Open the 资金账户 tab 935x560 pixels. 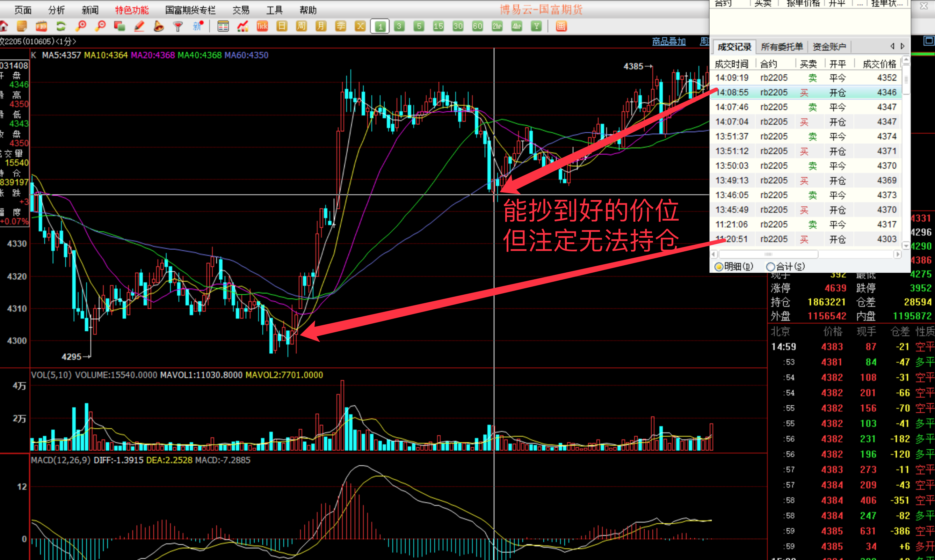tap(829, 47)
